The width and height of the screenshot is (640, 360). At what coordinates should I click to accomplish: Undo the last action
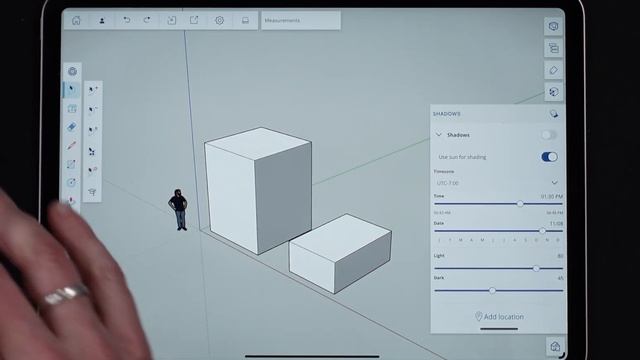127,20
